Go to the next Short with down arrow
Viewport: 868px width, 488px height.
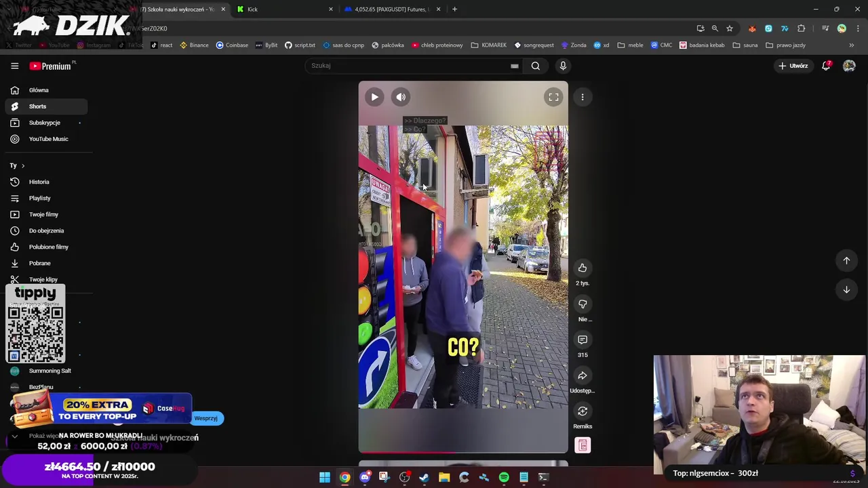pyautogui.click(x=846, y=289)
